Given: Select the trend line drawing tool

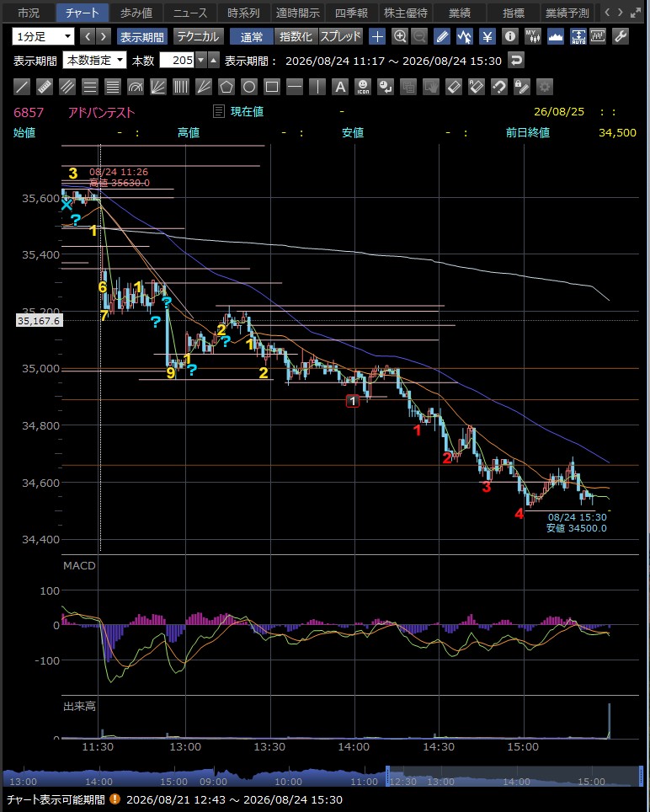Looking at the screenshot, I should [22, 87].
